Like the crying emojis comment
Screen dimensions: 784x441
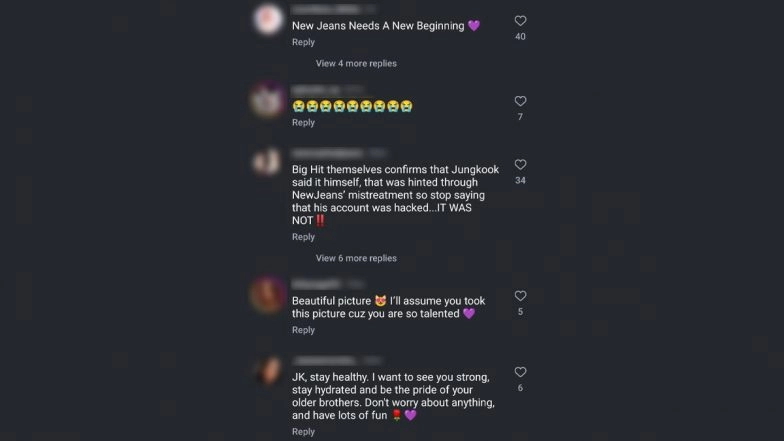pyautogui.click(x=520, y=101)
